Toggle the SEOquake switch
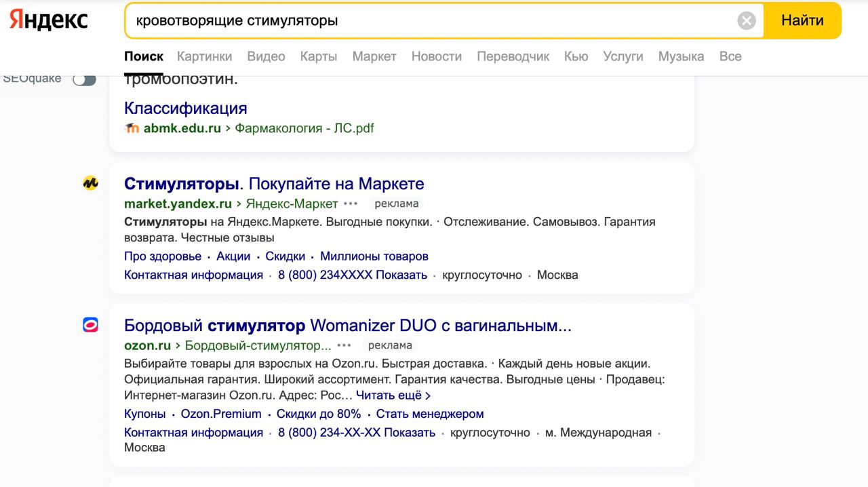Viewport: 868px width, 487px height. (84, 79)
